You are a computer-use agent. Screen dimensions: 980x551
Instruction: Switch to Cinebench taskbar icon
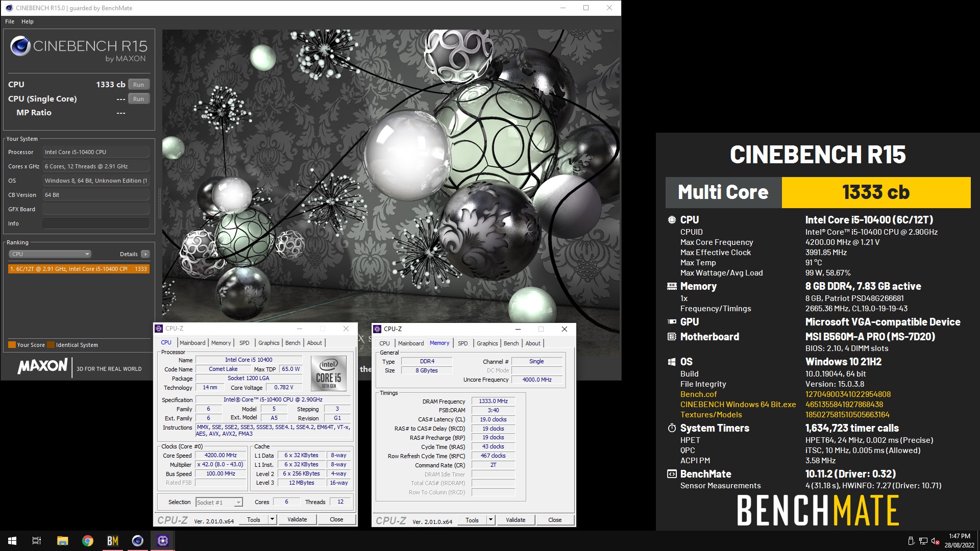tap(138, 541)
